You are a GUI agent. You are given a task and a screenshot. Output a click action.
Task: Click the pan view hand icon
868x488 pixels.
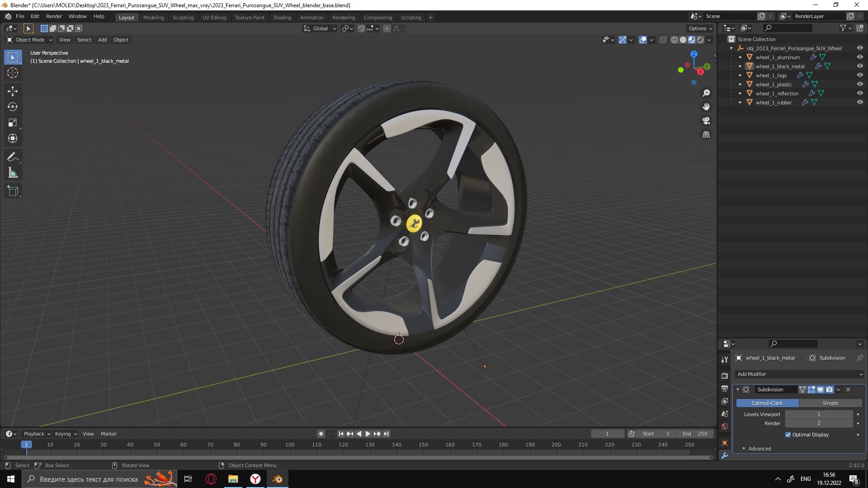[x=706, y=107]
